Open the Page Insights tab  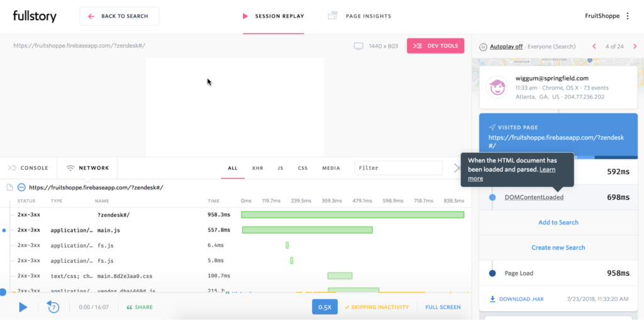[359, 16]
